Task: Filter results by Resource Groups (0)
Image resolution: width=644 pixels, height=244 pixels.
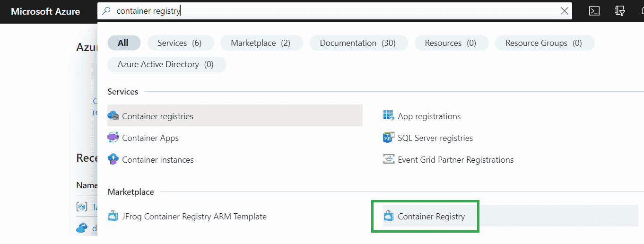Action: tap(545, 43)
